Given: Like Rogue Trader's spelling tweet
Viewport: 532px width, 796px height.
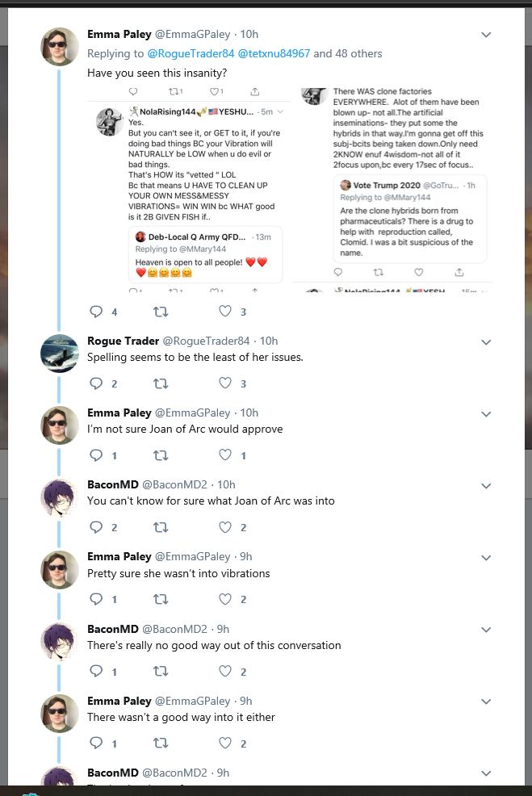Looking at the screenshot, I should coord(226,383).
